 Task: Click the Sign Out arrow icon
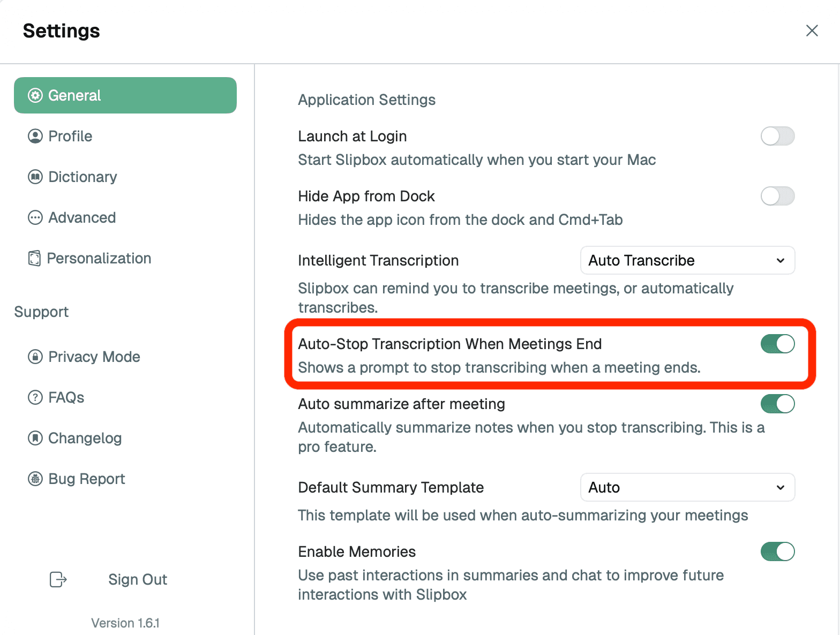tap(57, 580)
